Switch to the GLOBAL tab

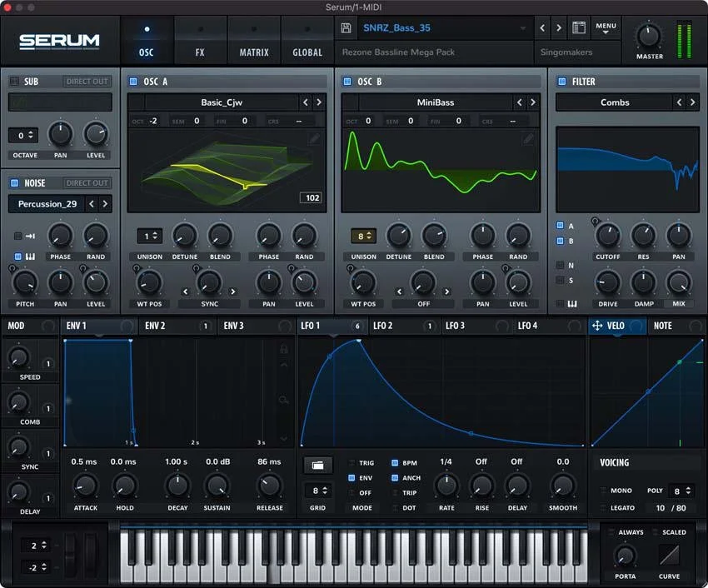point(307,42)
